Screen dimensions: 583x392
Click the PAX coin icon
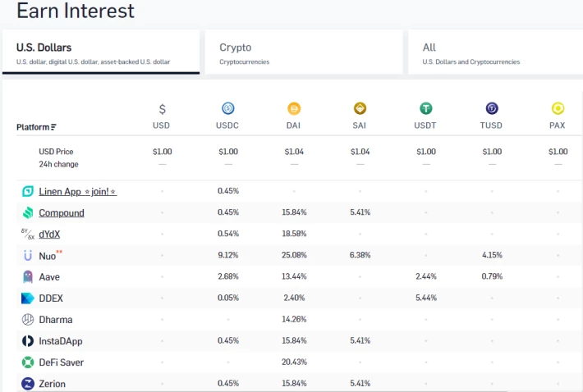[x=558, y=108]
